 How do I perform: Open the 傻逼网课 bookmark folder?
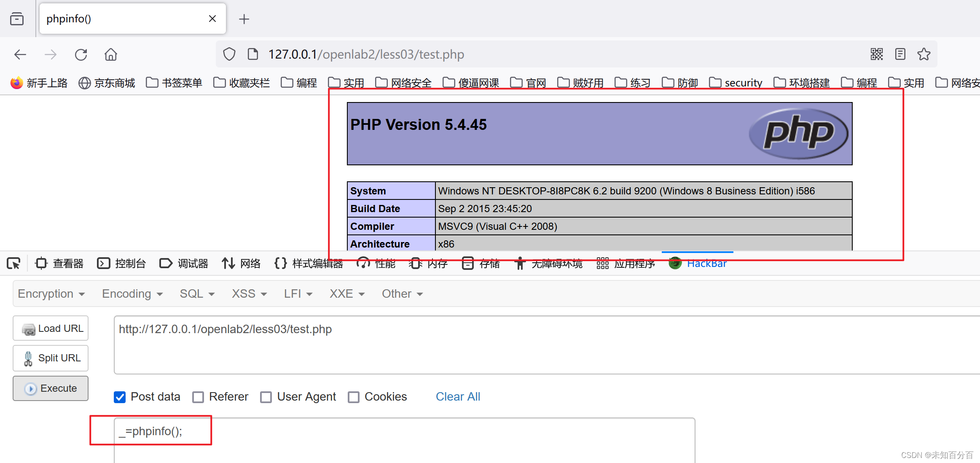pos(471,83)
